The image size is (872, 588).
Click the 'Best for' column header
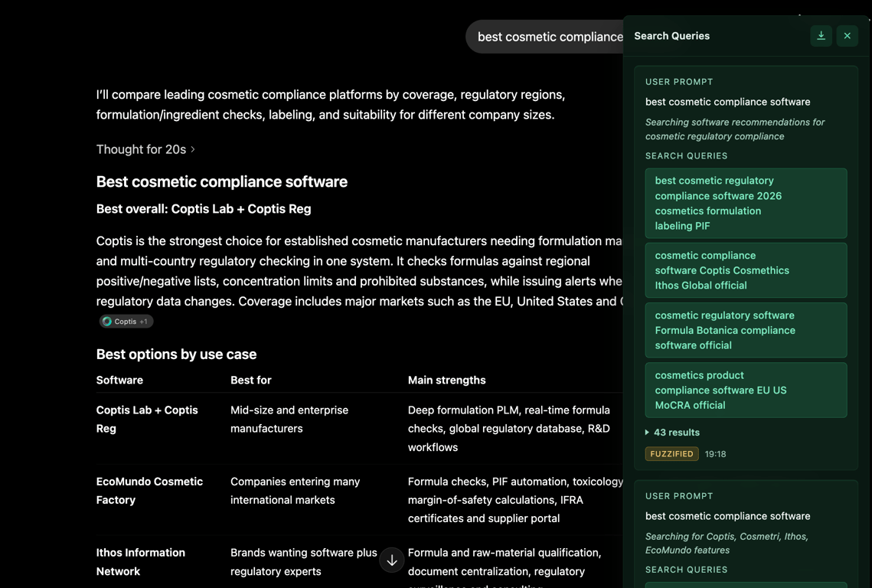pyautogui.click(x=251, y=380)
